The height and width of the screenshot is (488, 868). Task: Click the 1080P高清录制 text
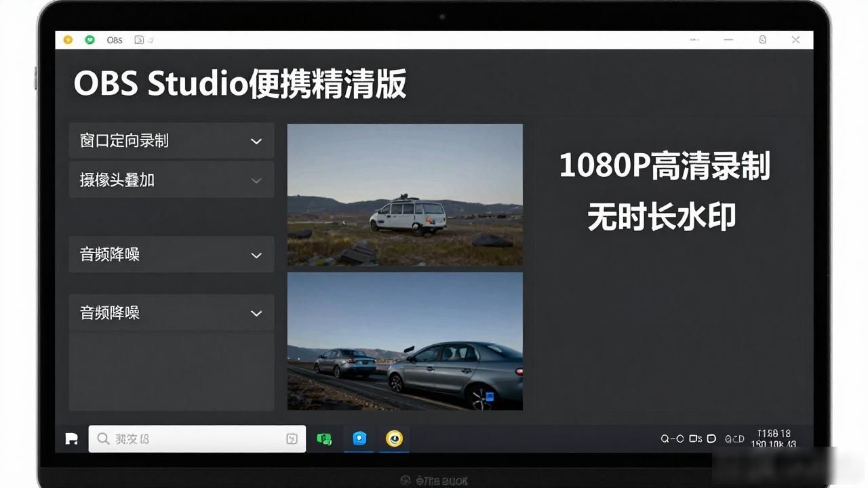pos(665,166)
